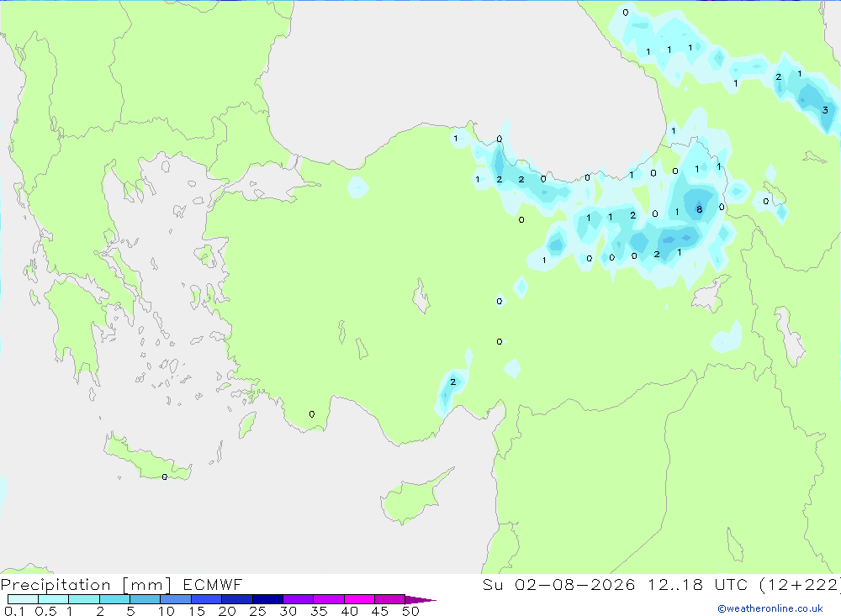Click the 20–25 mm dark blue swatch

[237, 599]
